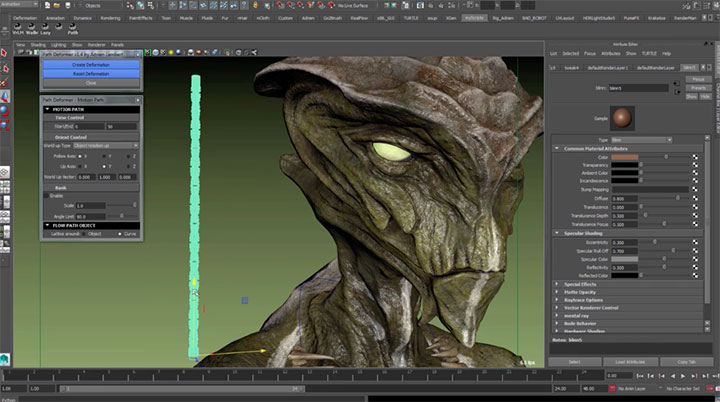Select Follow Axis Z radio button
The width and height of the screenshot is (720, 402).
[128, 156]
